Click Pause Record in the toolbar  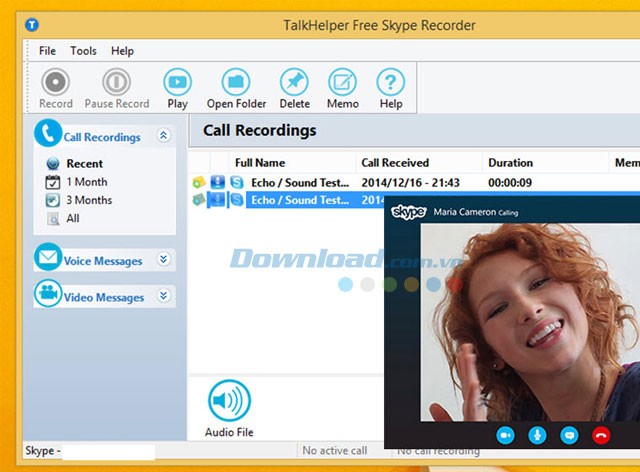(117, 89)
